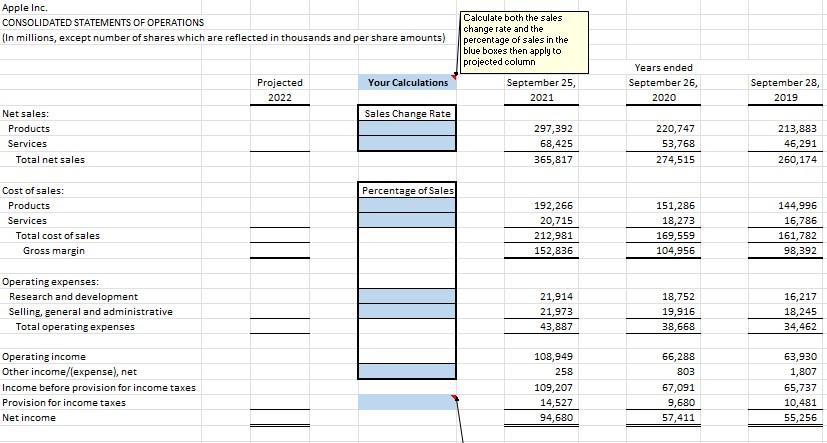
Task: Select 'September 26,' column header
Action: [663, 82]
